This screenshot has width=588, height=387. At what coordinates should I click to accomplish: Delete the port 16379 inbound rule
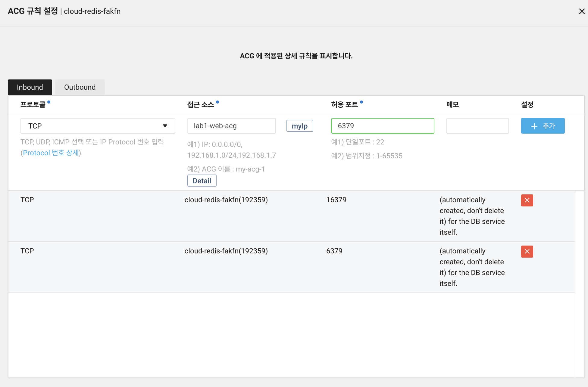click(527, 200)
